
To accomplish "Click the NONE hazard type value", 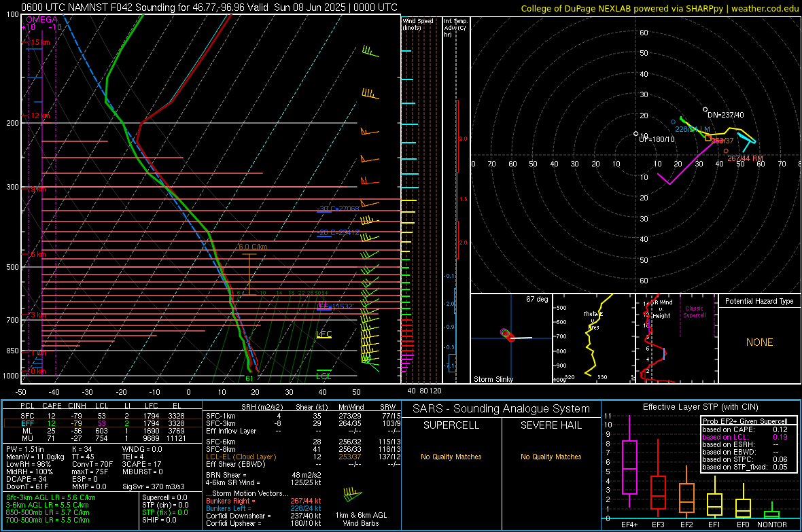I will (759, 342).
